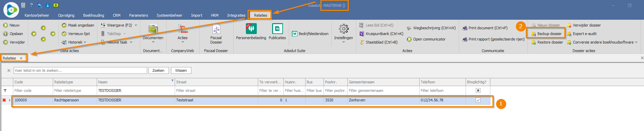Switch to the Boekhouding ribbon tab
Screen dimensions: 644x131
[94, 15]
